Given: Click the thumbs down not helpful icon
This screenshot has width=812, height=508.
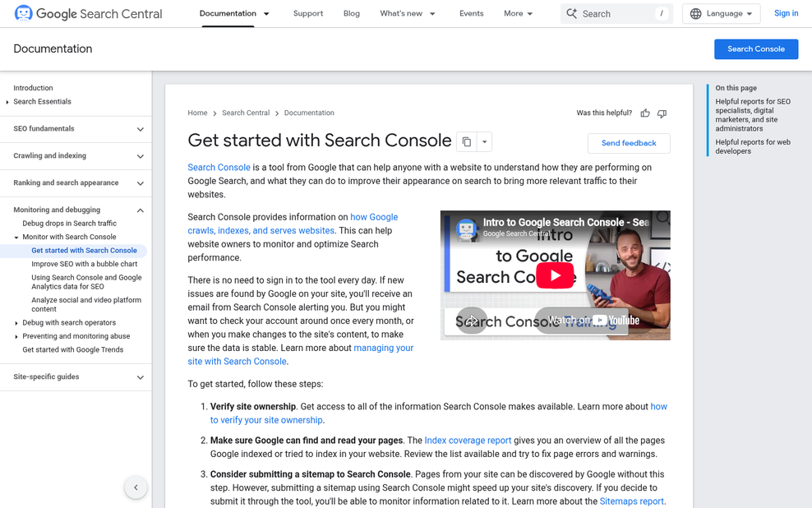Looking at the screenshot, I should pyautogui.click(x=662, y=113).
